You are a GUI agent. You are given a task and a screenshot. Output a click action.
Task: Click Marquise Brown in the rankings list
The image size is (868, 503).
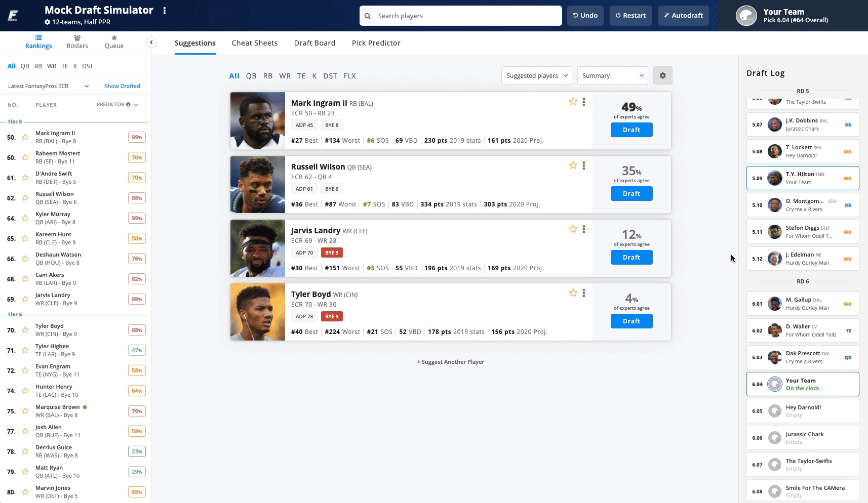click(x=57, y=407)
